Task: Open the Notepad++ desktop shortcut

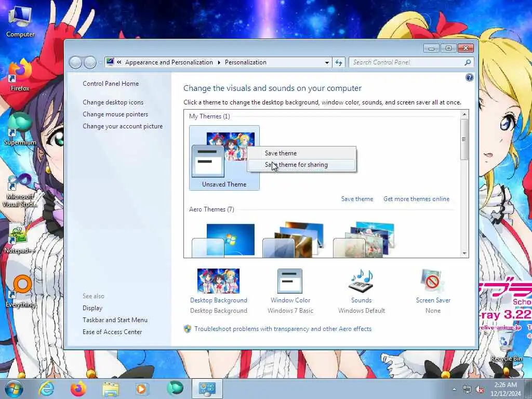Action: tap(19, 238)
